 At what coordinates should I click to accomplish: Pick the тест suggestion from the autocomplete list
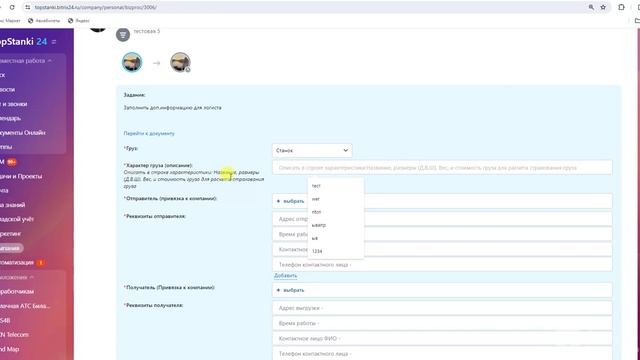[336, 186]
